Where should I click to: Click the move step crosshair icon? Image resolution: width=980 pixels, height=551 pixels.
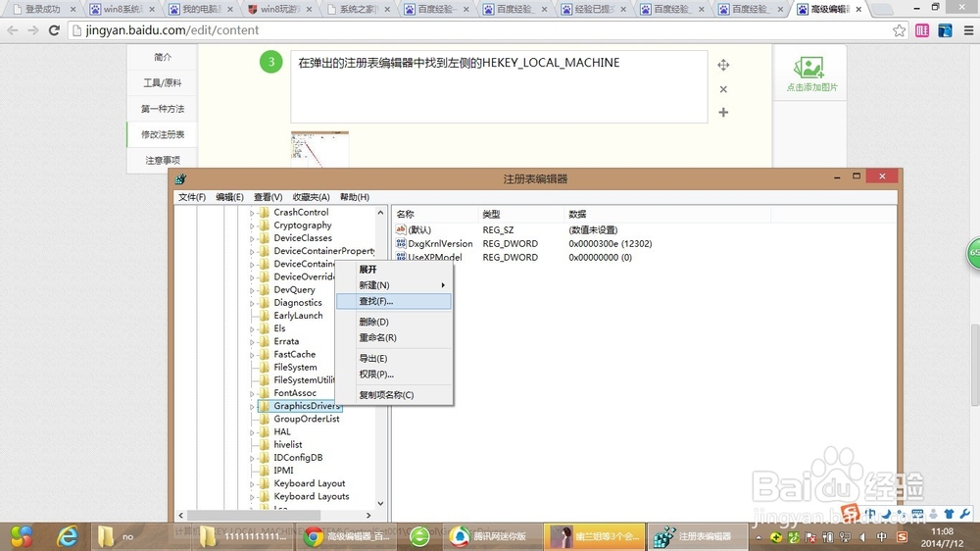coord(723,65)
